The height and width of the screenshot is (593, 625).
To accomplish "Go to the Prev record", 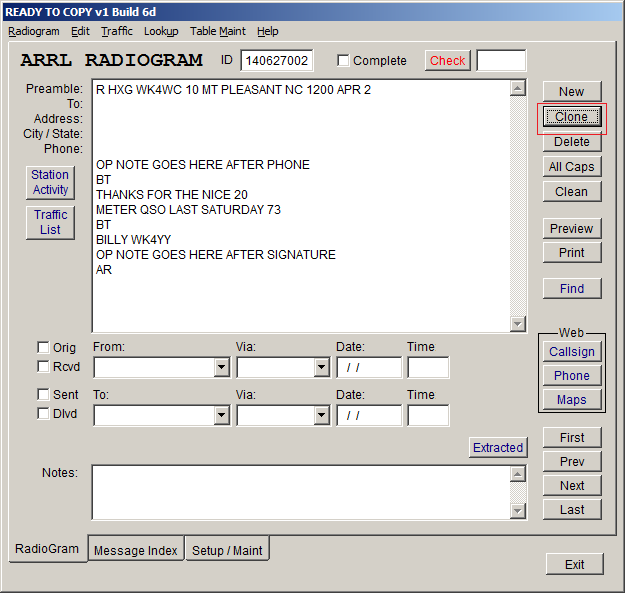I will [572, 461].
